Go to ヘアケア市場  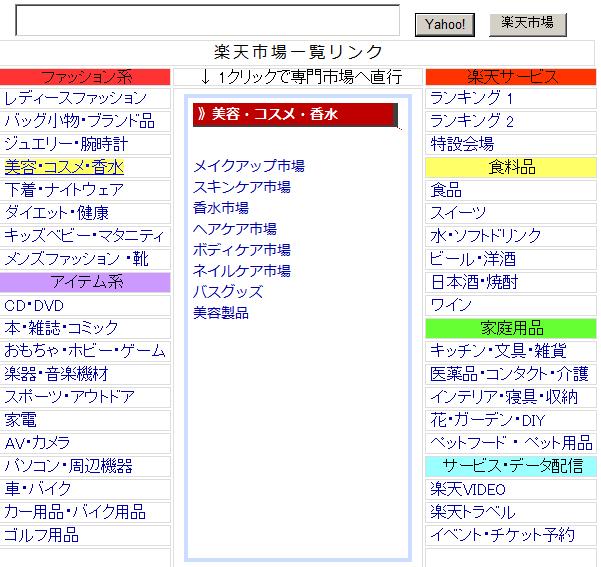pos(235,229)
